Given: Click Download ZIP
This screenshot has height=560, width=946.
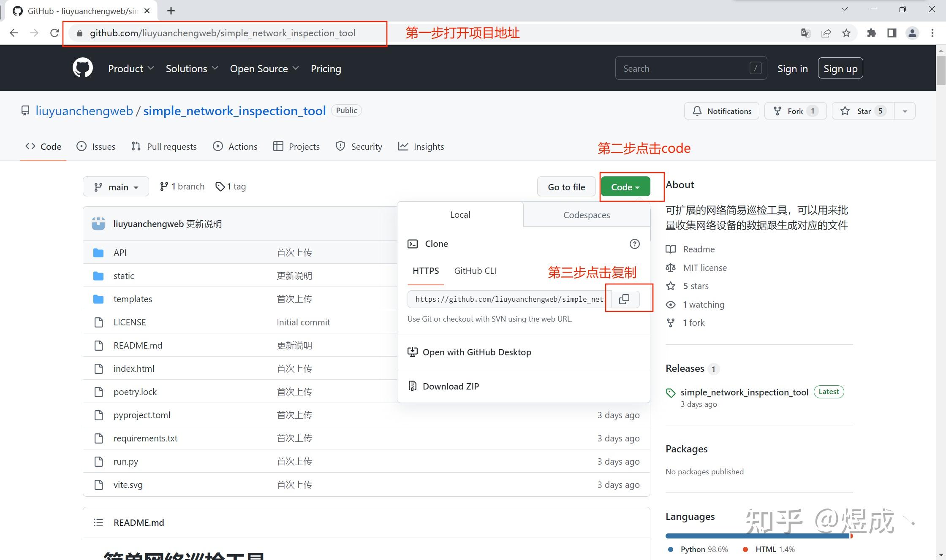Looking at the screenshot, I should click(x=451, y=386).
